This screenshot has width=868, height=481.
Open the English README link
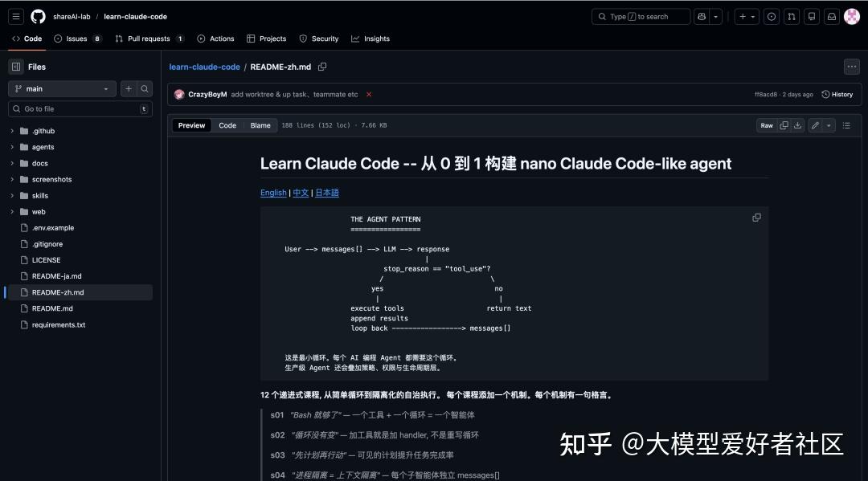[x=273, y=193]
